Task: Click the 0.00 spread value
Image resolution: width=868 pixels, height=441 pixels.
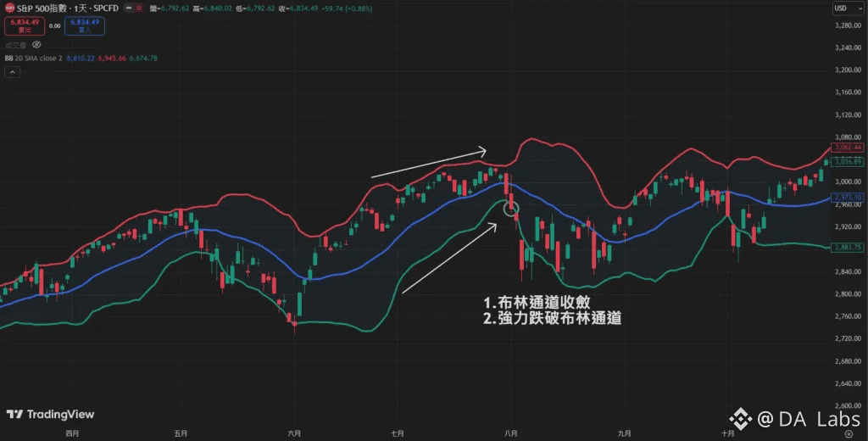Action: (55, 26)
